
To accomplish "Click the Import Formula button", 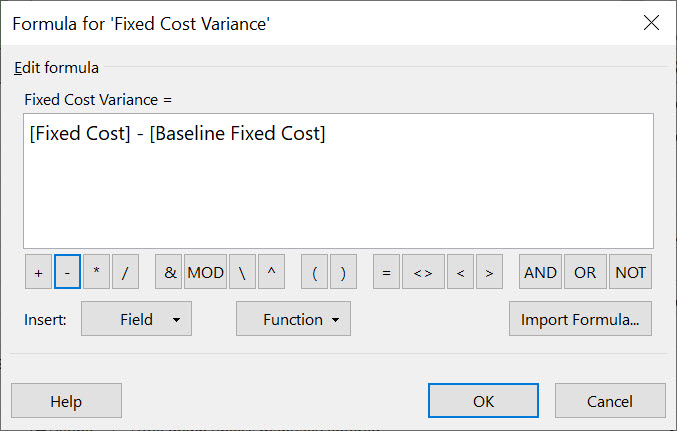I will tap(580, 319).
